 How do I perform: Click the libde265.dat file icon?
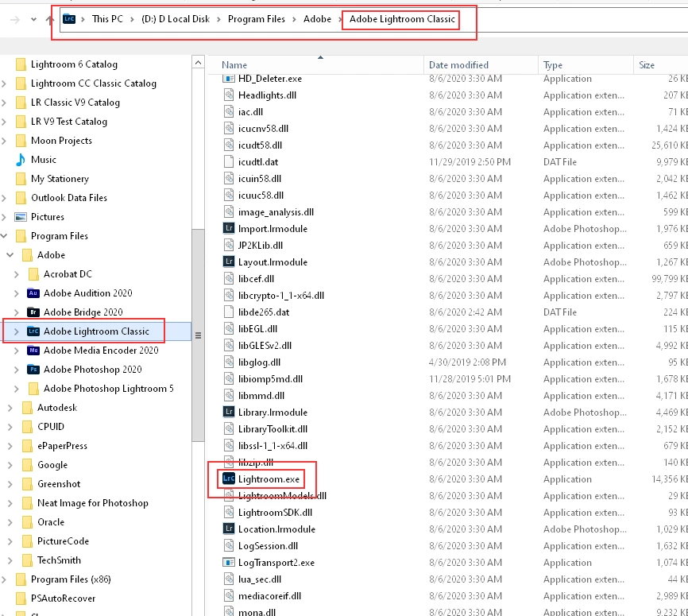tap(229, 312)
